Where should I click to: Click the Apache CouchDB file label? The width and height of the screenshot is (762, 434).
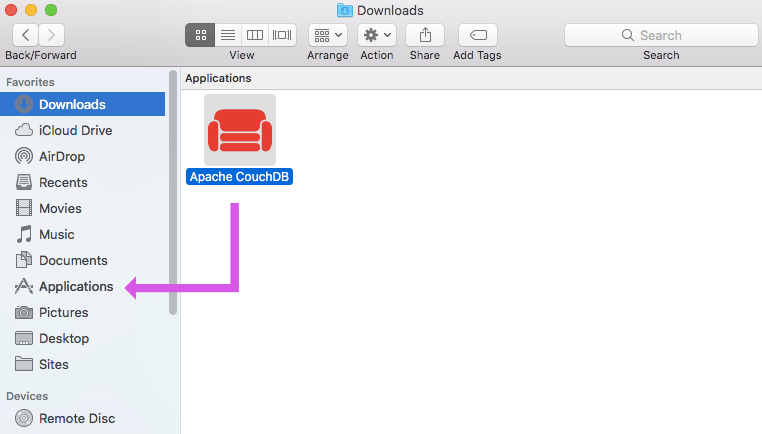[x=240, y=177]
